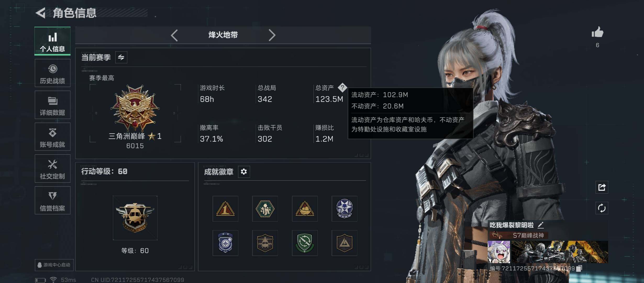Select the red triangle number 1 badge
Image resolution: width=644 pixels, height=283 pixels.
(225, 209)
